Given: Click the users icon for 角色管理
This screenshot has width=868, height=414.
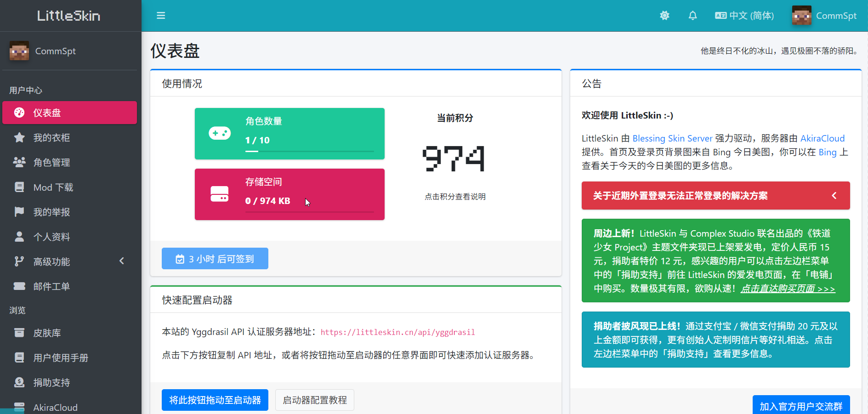Looking at the screenshot, I should (x=19, y=163).
